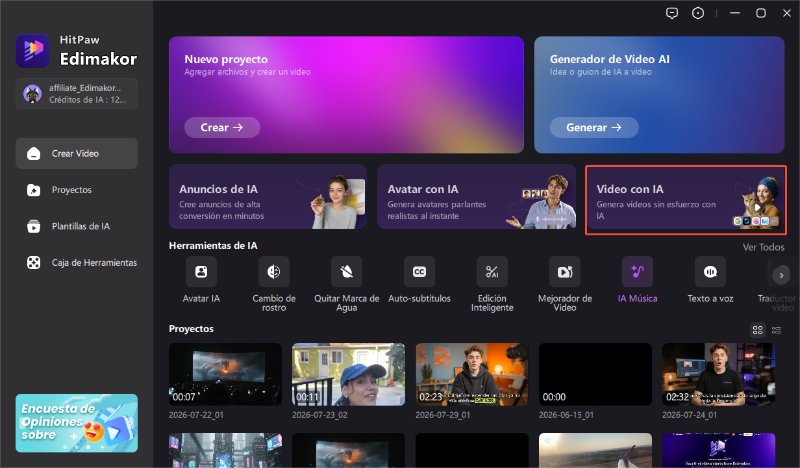Switch projects to list view
The image size is (800, 468).
pyautogui.click(x=777, y=330)
